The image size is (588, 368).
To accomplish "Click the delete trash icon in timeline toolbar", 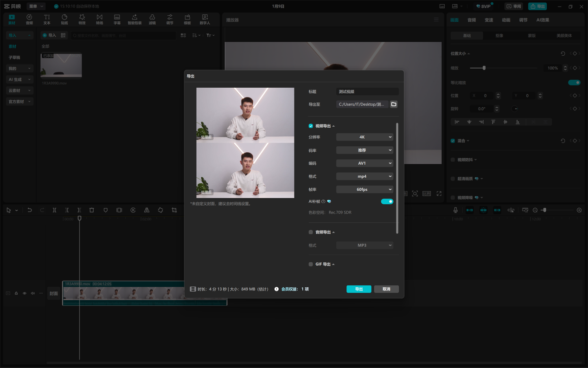I will click(92, 210).
